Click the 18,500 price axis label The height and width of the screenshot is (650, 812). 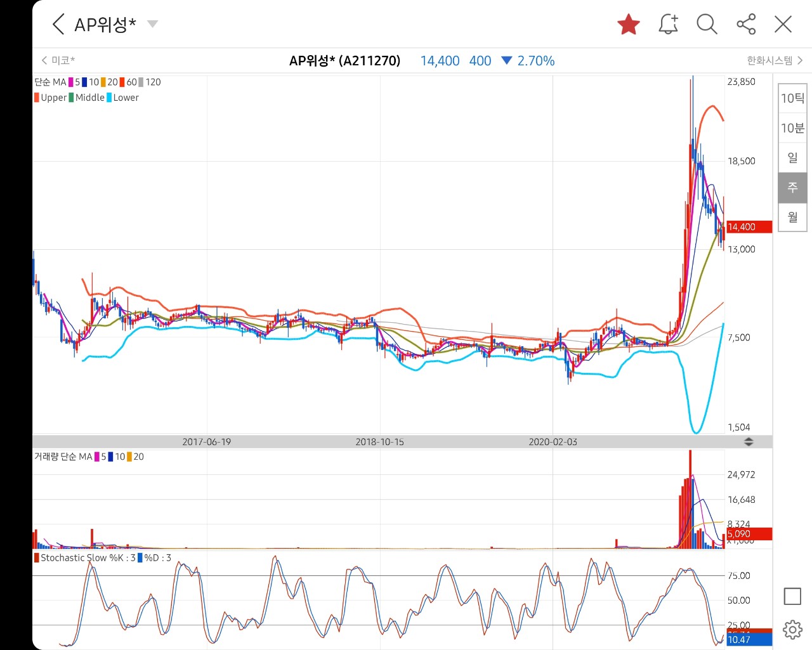741,161
